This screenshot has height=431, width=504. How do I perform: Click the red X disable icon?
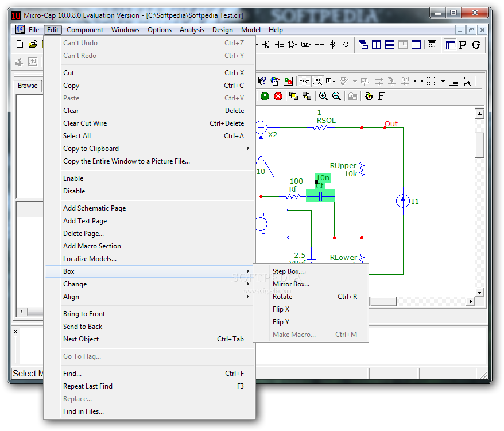pos(278,96)
